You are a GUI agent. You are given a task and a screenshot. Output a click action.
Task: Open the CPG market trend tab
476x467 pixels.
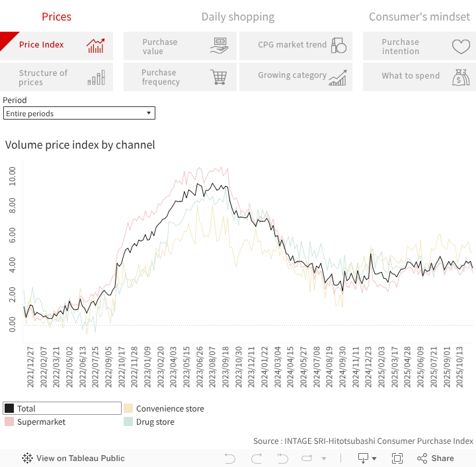coord(296,46)
